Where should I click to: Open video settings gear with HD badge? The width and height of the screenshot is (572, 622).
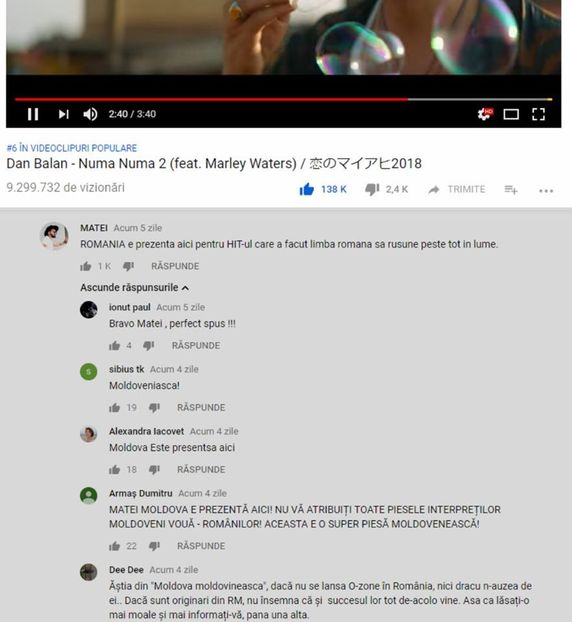(485, 114)
